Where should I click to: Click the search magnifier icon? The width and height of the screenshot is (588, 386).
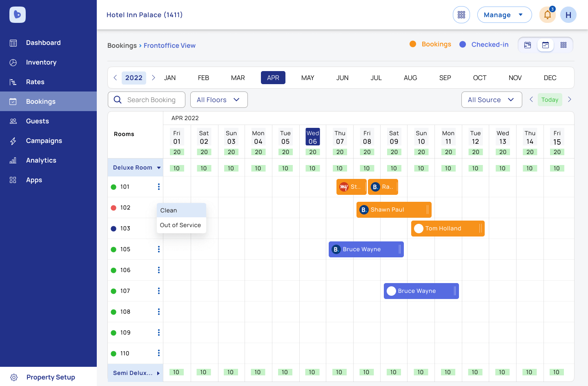tap(118, 100)
